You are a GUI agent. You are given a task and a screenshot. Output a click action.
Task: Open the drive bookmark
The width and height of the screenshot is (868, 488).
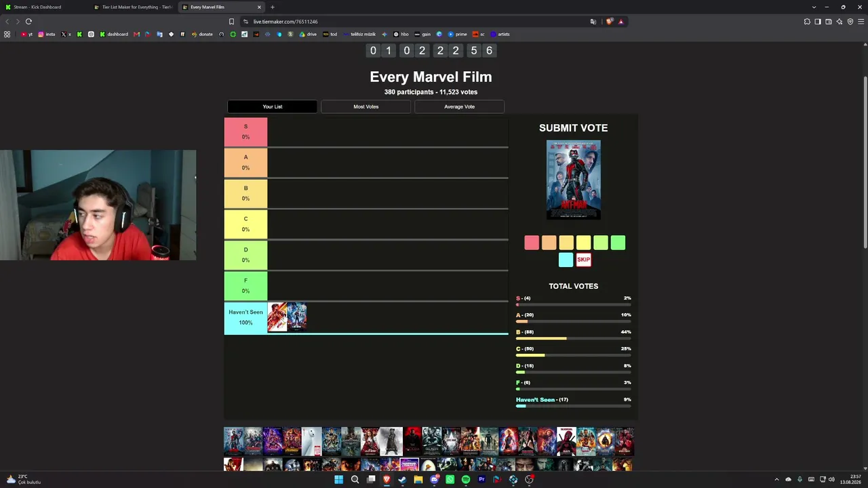click(x=308, y=34)
